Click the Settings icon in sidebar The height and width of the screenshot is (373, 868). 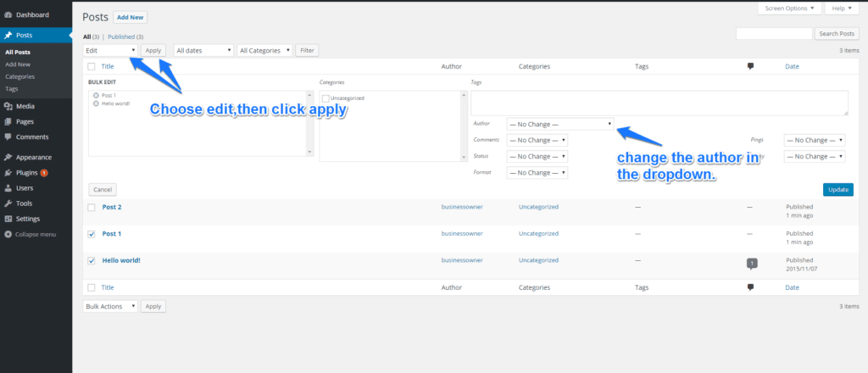click(8, 220)
